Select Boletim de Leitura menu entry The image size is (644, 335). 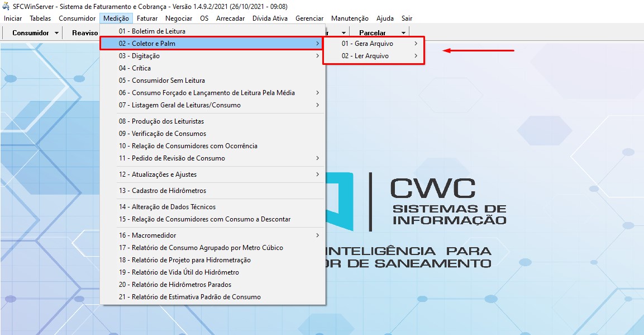pyautogui.click(x=151, y=31)
